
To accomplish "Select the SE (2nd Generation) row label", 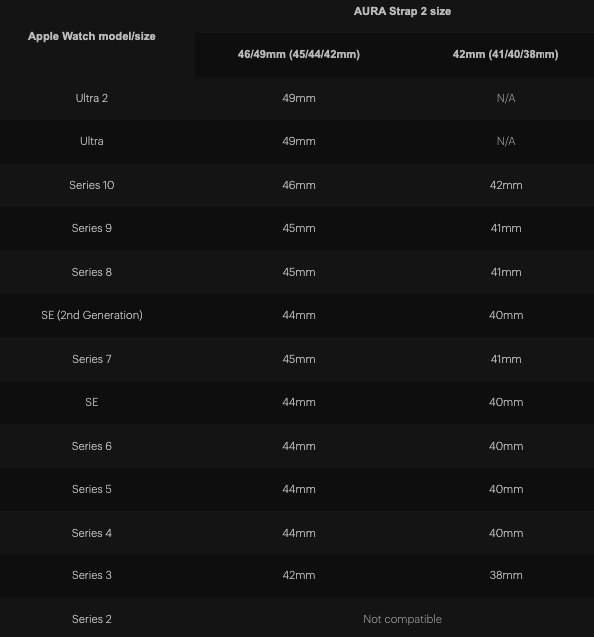I will pos(92,315).
